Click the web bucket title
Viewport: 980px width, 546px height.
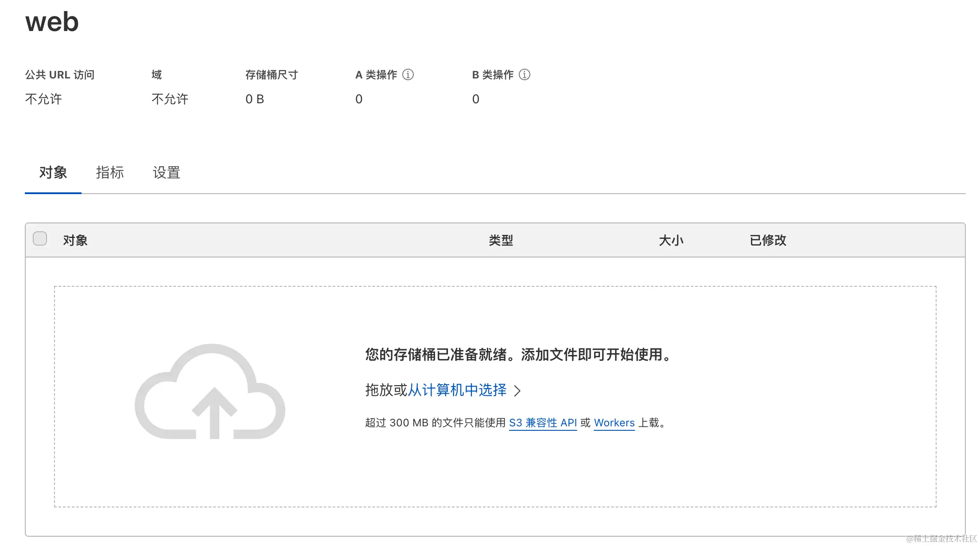click(x=52, y=21)
